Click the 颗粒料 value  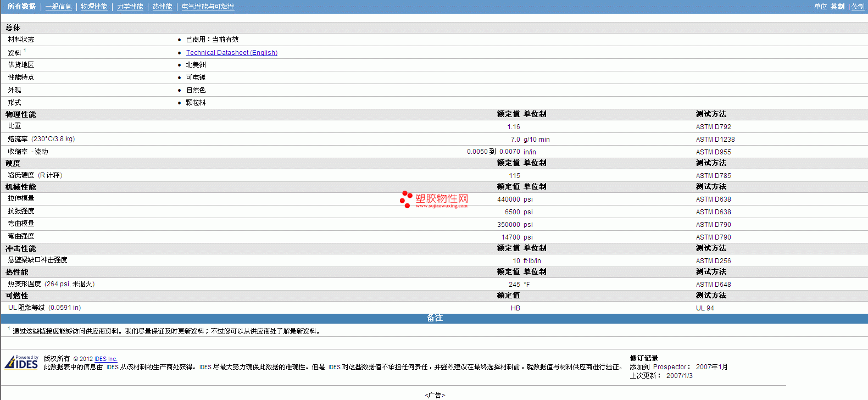pyautogui.click(x=196, y=103)
